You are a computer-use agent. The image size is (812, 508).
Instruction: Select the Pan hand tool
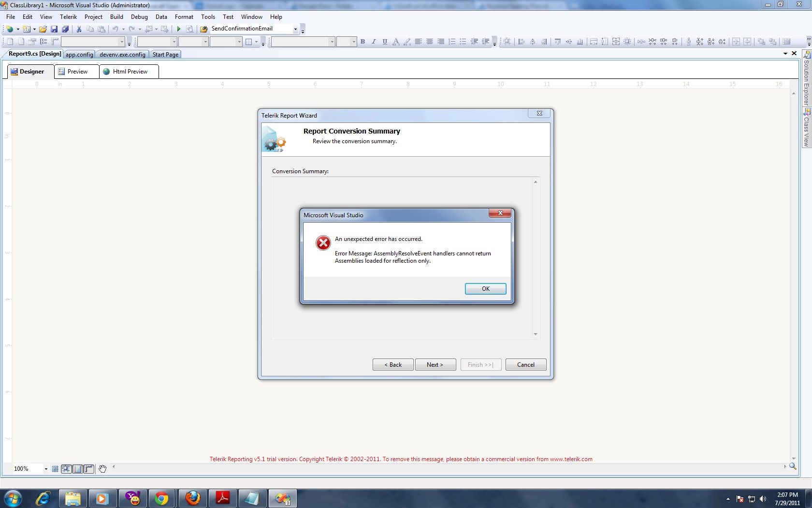click(x=102, y=469)
